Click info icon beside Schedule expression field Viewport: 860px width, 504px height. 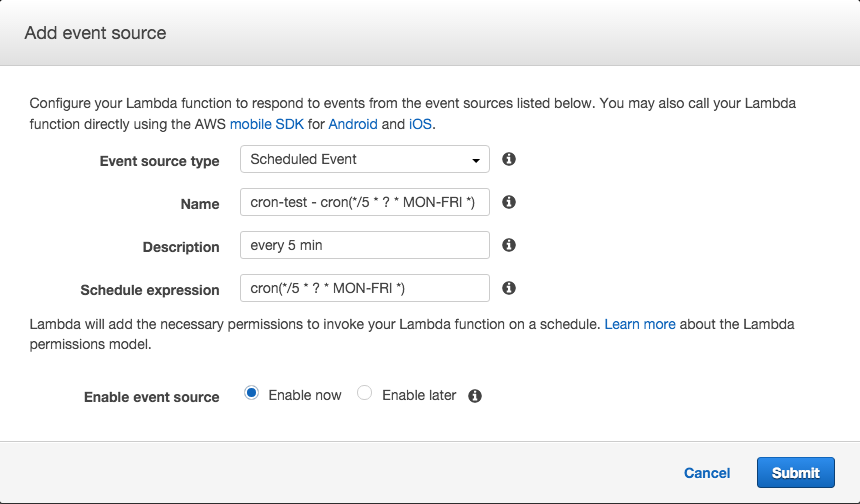tap(509, 288)
